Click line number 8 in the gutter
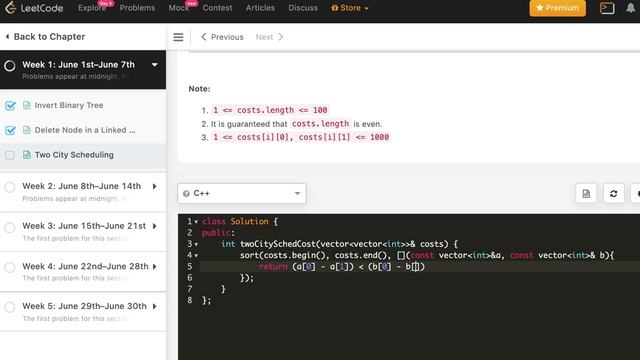Screen dimensions: 640x360 189,300
